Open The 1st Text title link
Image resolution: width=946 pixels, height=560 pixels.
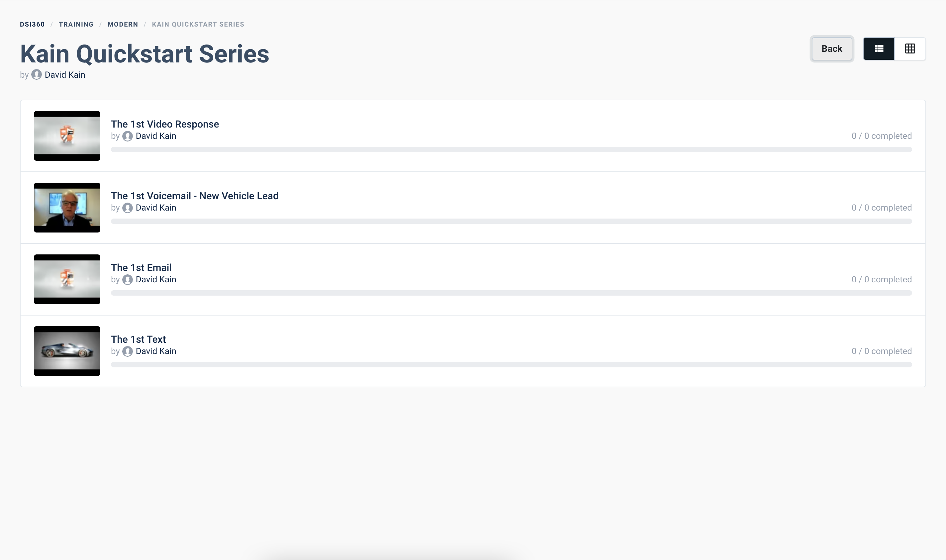coord(139,339)
